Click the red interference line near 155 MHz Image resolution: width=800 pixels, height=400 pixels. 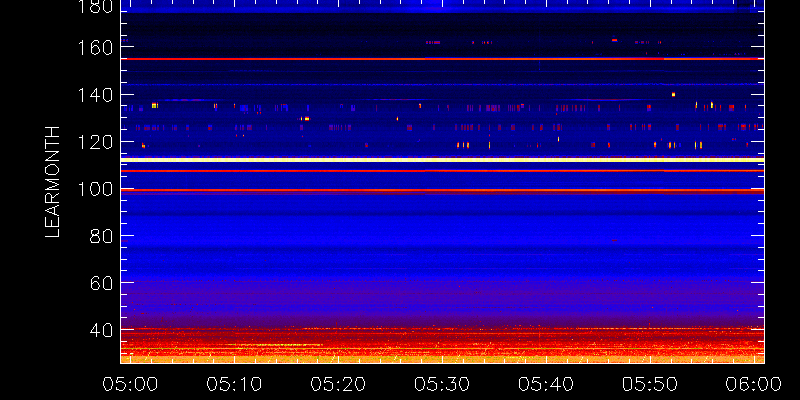tap(442, 59)
